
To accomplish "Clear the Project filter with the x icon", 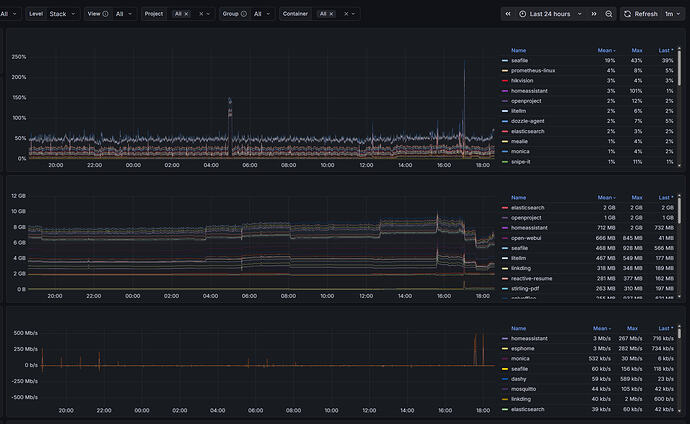I will (x=199, y=14).
